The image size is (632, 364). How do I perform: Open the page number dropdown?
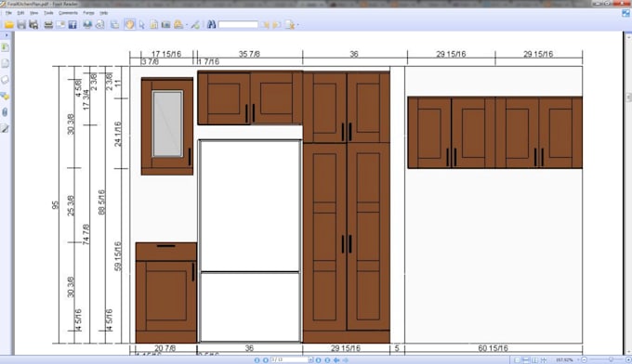(x=310, y=360)
